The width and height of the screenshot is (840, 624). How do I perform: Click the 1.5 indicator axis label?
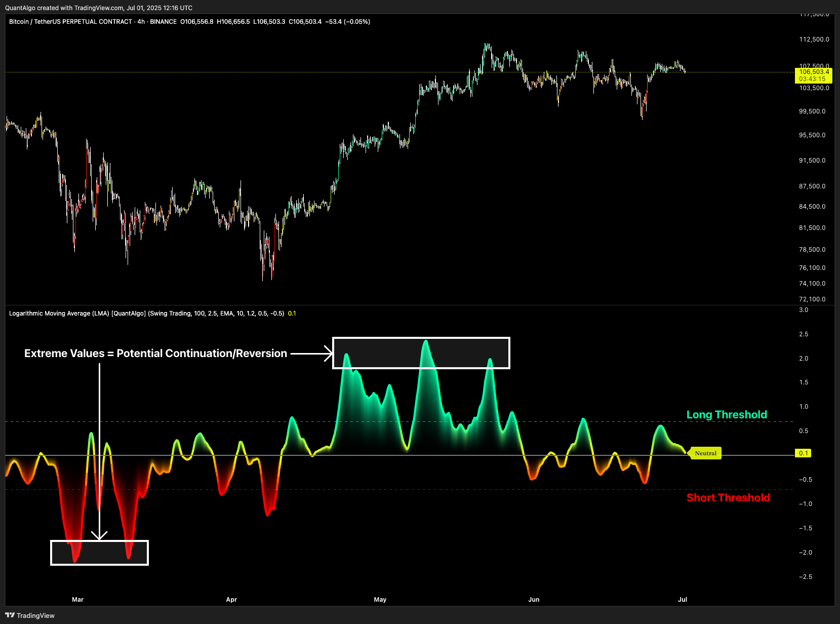coord(804,382)
